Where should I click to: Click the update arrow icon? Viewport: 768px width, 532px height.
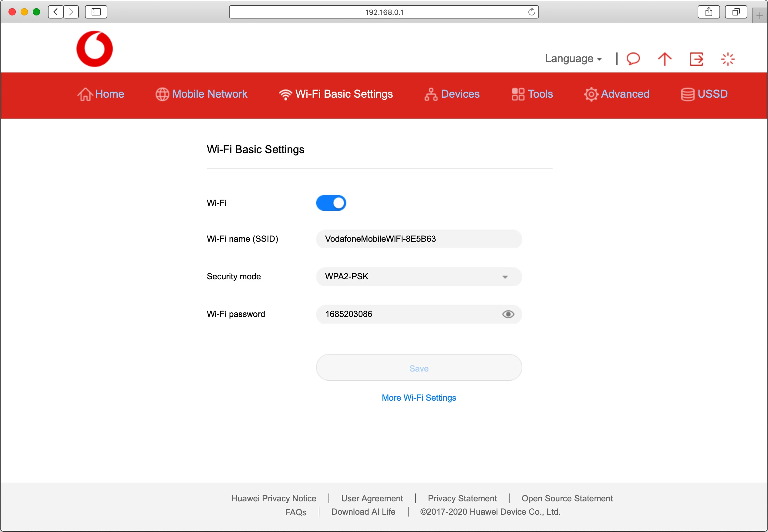tap(665, 59)
